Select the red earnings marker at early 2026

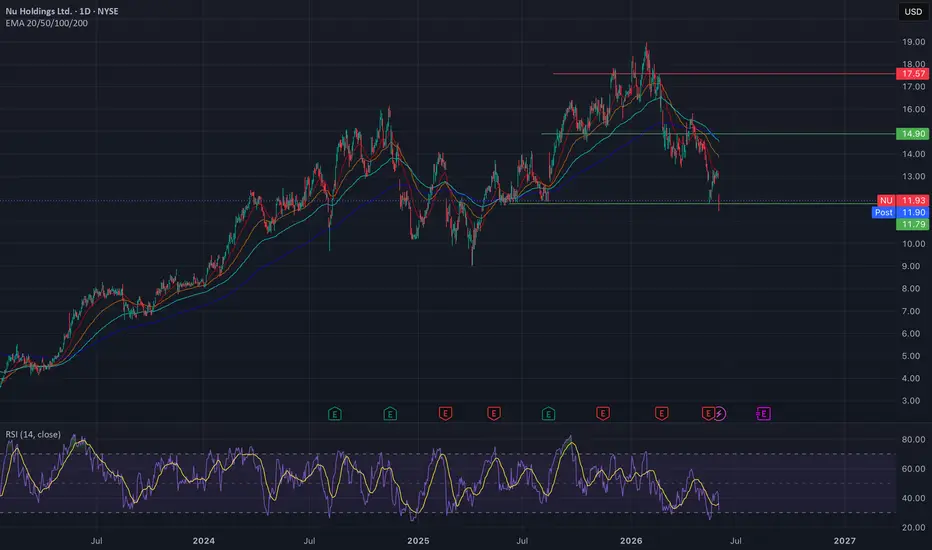[662, 413]
